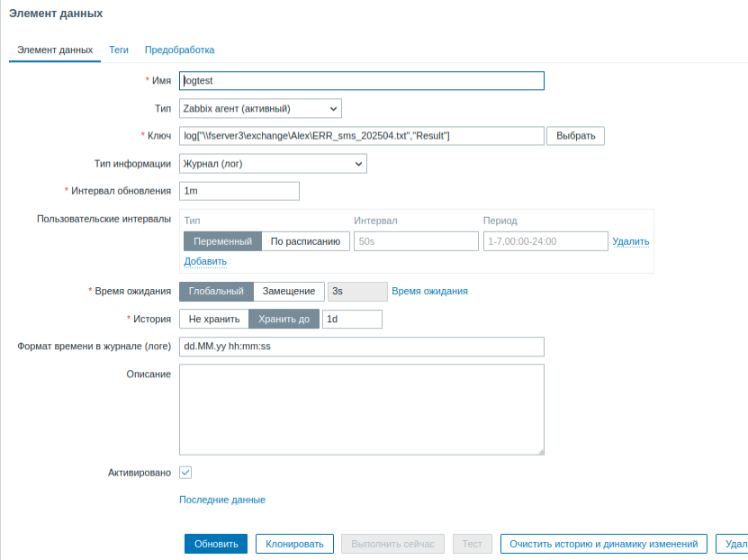Open the Последние данные link
The height and width of the screenshot is (560, 748).
pos(222,500)
